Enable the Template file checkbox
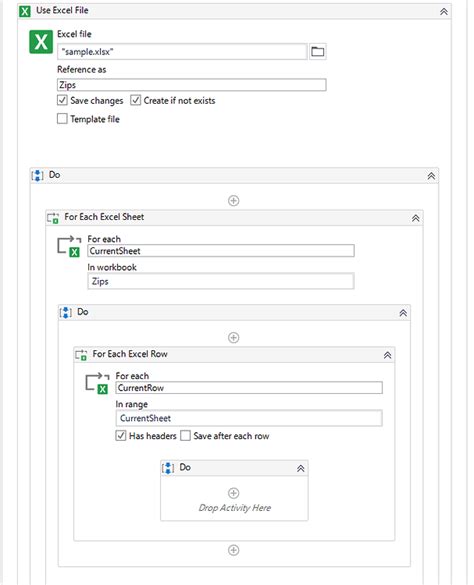This screenshot has width=474, height=585. 62,119
